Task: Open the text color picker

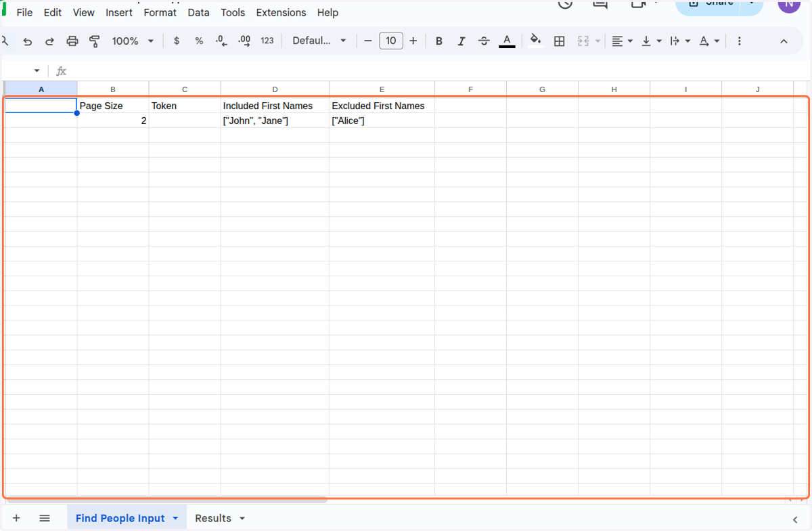Action: [507, 41]
